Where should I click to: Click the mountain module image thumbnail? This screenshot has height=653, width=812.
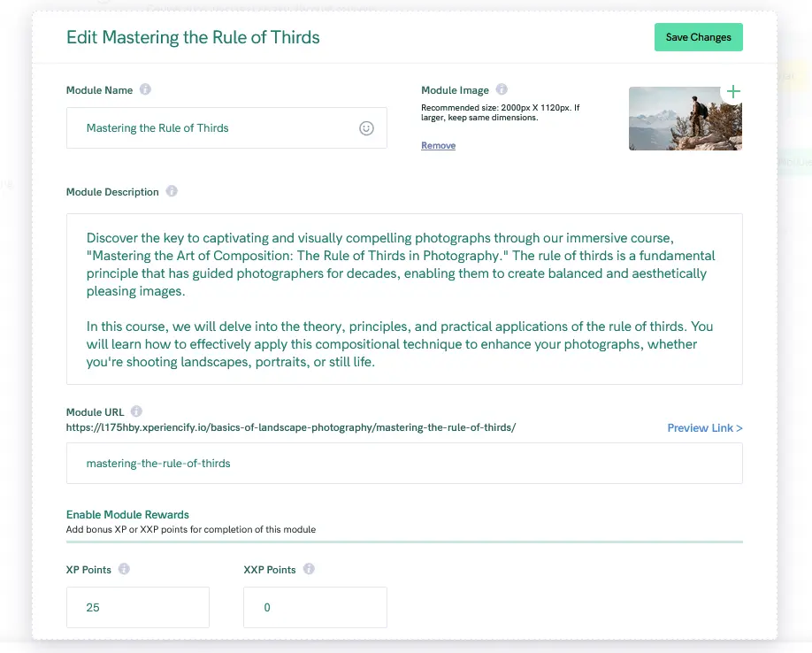686,118
